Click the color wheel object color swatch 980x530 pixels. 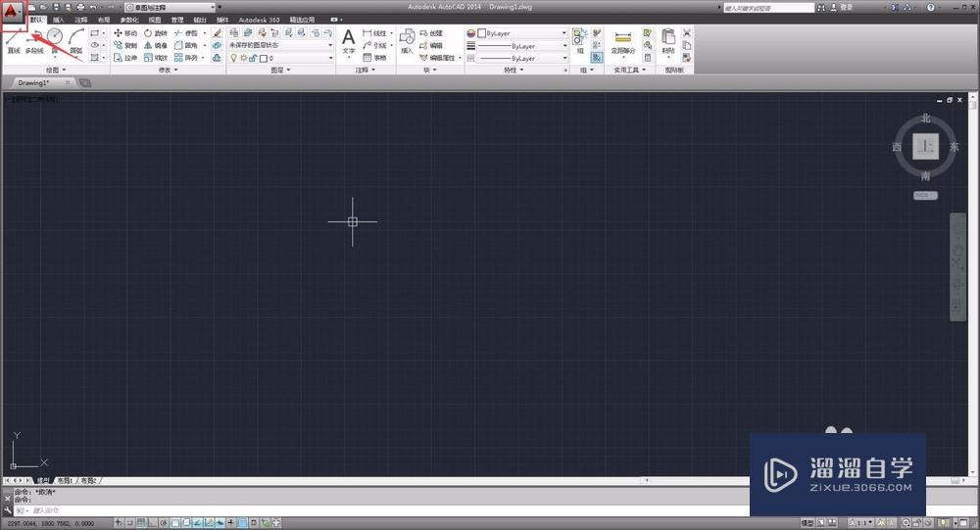pos(471,33)
